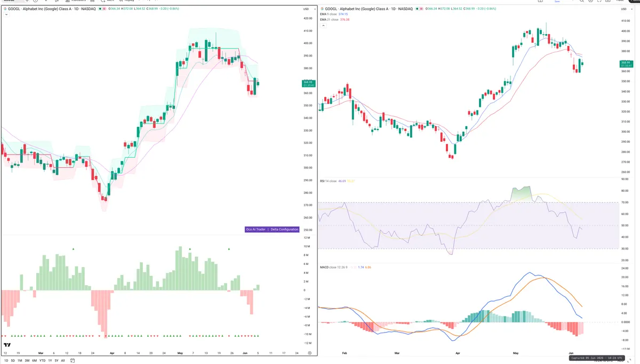
Task: Click the 80.00 label on RSI axis
Action: [x=624, y=191]
